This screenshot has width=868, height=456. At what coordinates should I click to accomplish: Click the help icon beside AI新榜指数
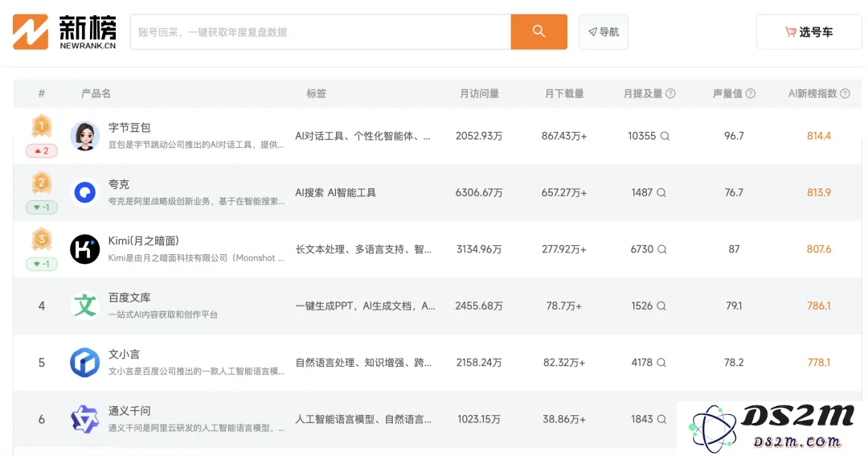click(x=845, y=93)
